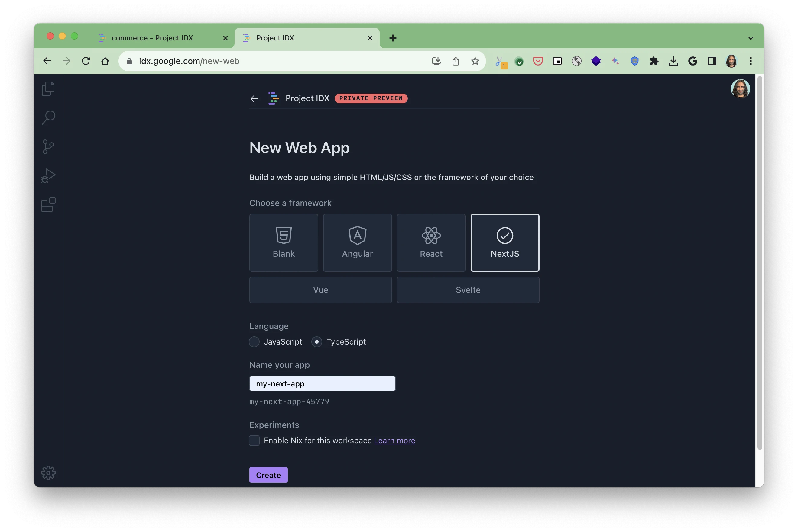Open the Learn more link
Viewport: 798px width, 532px height.
(x=394, y=441)
